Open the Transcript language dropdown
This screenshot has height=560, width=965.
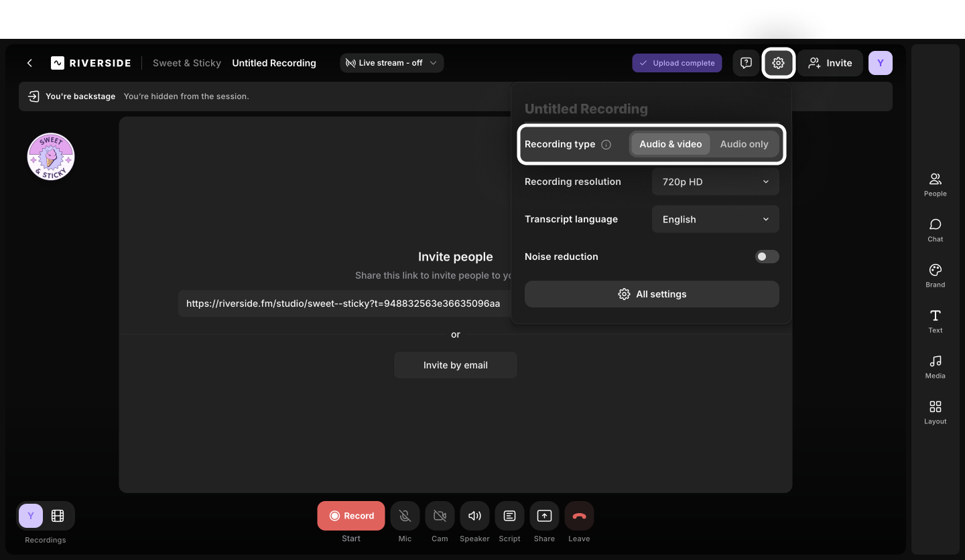[x=715, y=219]
